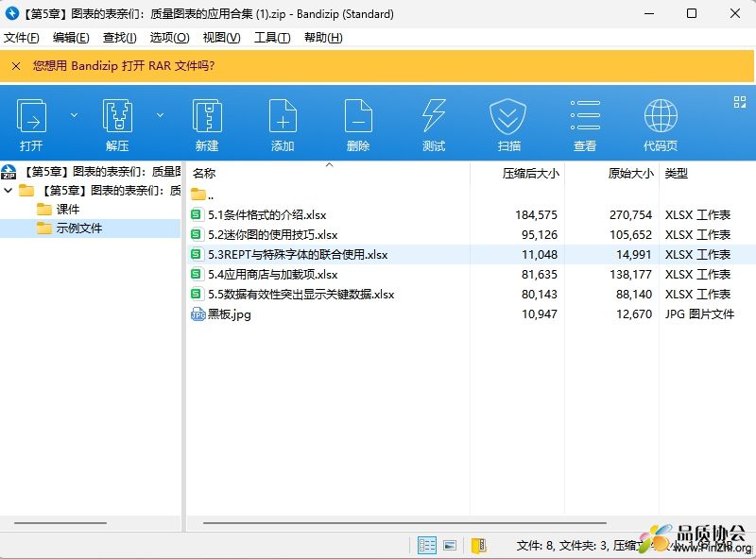Open the 帮助(H) menu
Viewport: 756px width, 559px height.
323,38
